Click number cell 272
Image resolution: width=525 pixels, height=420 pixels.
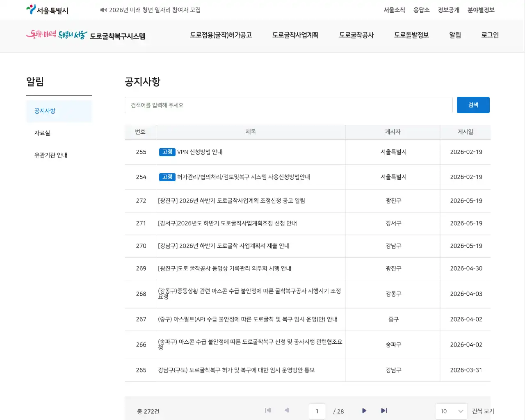tap(141, 201)
